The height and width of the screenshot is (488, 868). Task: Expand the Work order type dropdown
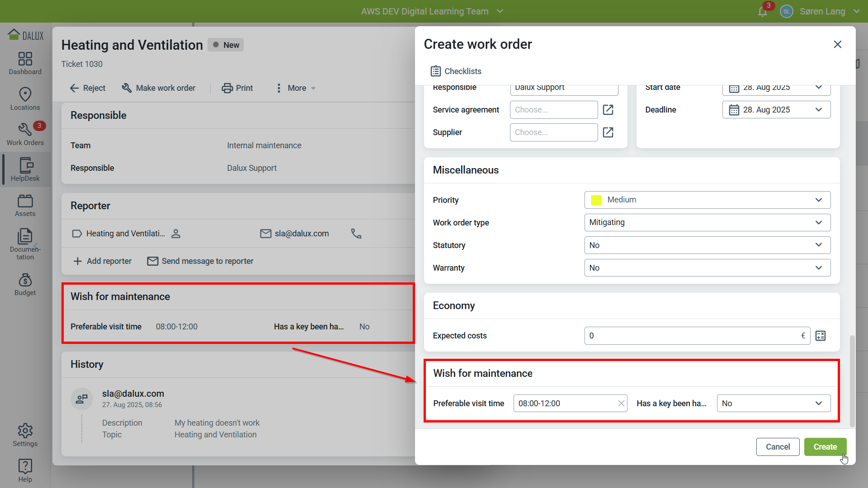point(707,222)
